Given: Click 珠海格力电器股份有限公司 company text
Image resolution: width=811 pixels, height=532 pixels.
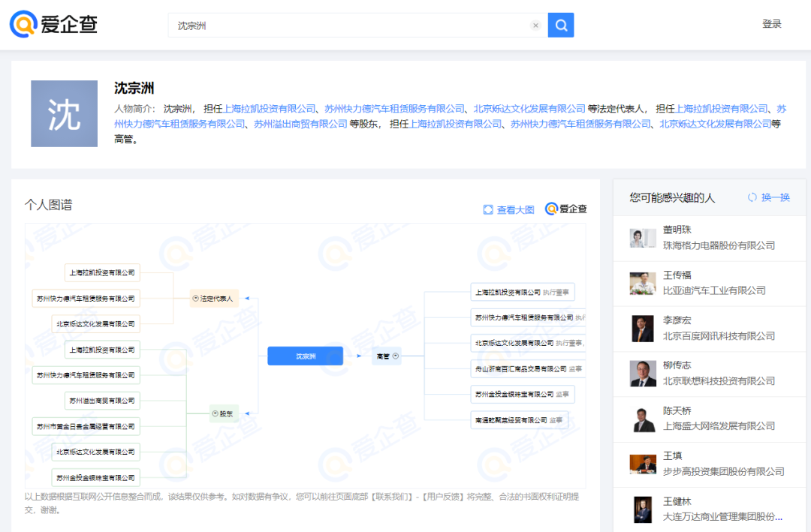Looking at the screenshot, I should point(719,245).
